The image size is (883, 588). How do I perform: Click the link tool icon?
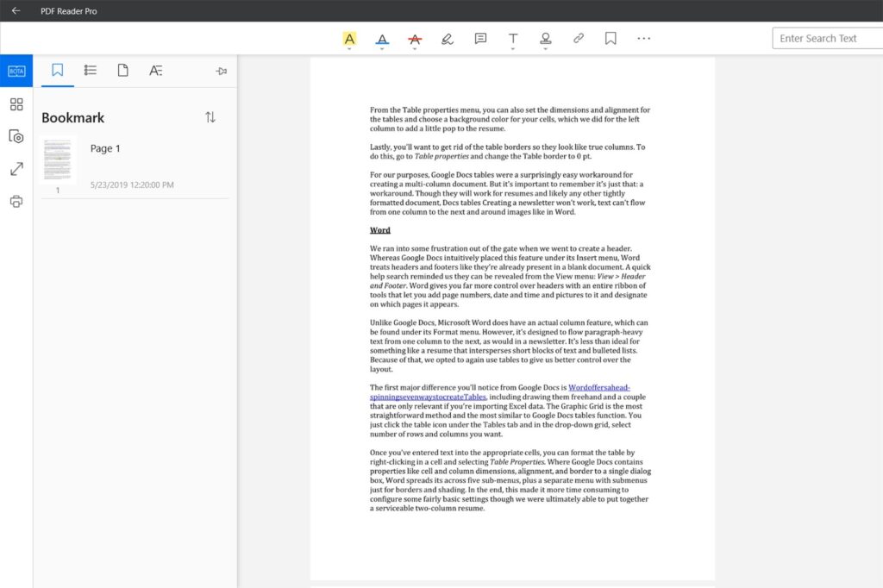(579, 38)
